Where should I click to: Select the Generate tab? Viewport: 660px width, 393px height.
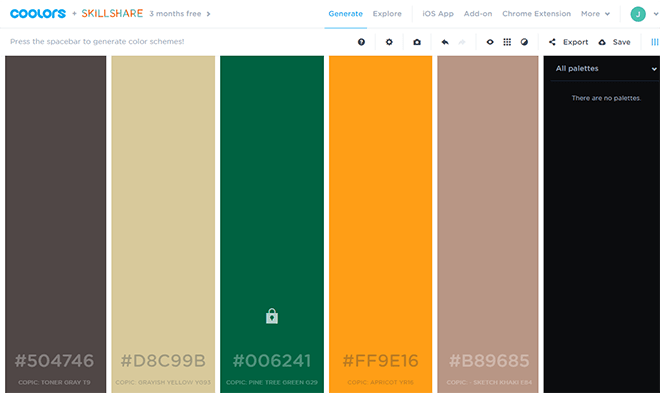click(x=346, y=14)
